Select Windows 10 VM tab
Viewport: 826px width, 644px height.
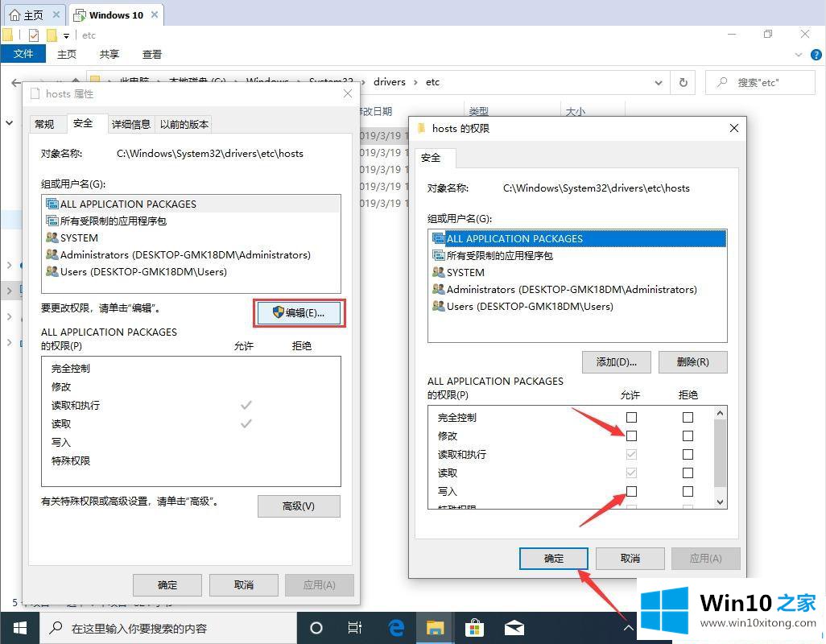pos(116,15)
